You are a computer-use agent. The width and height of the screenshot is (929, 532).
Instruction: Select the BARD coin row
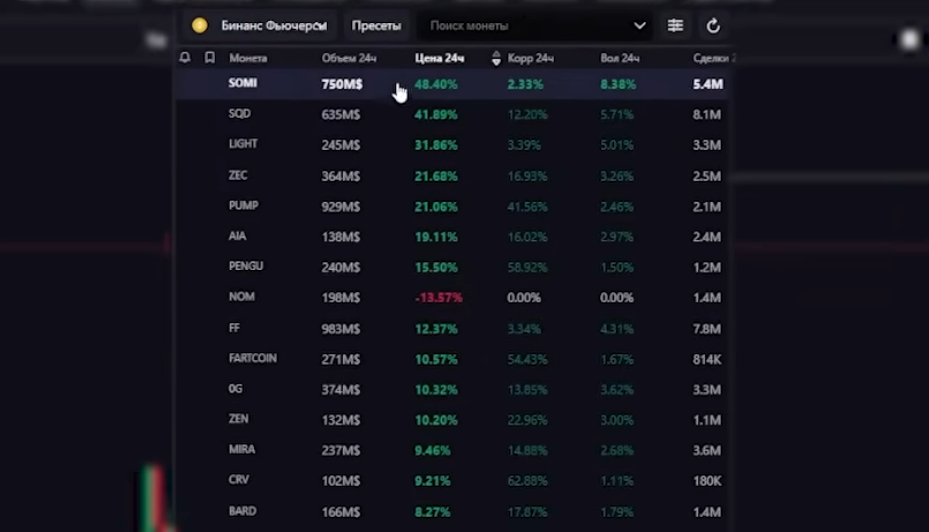click(x=453, y=511)
